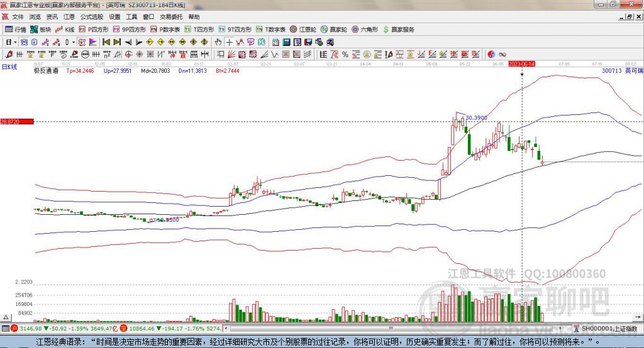This screenshot has height=348, width=644.
Task: Open the 公式选股 menu
Action: click(92, 17)
